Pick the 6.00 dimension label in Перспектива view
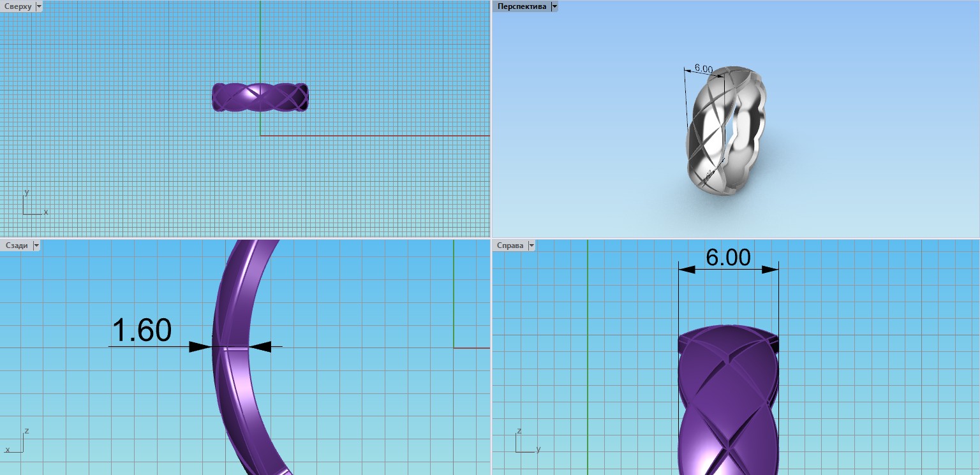 (703, 68)
